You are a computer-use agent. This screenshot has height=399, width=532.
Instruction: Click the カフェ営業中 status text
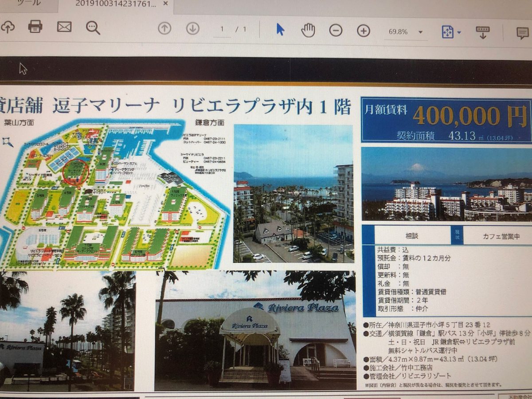pyautogui.click(x=501, y=237)
